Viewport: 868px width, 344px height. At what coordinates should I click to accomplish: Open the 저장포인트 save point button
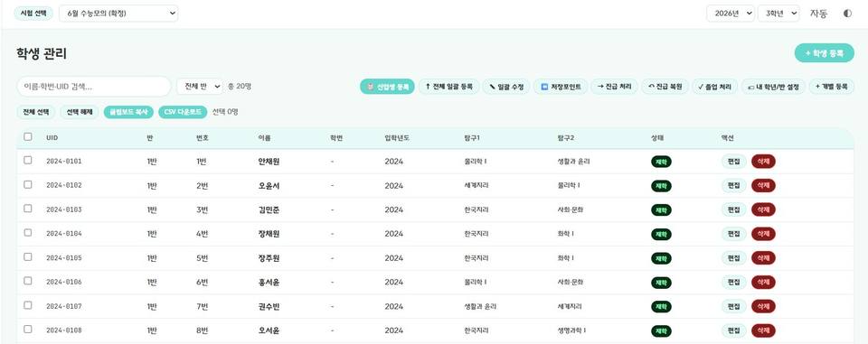pyautogui.click(x=561, y=87)
